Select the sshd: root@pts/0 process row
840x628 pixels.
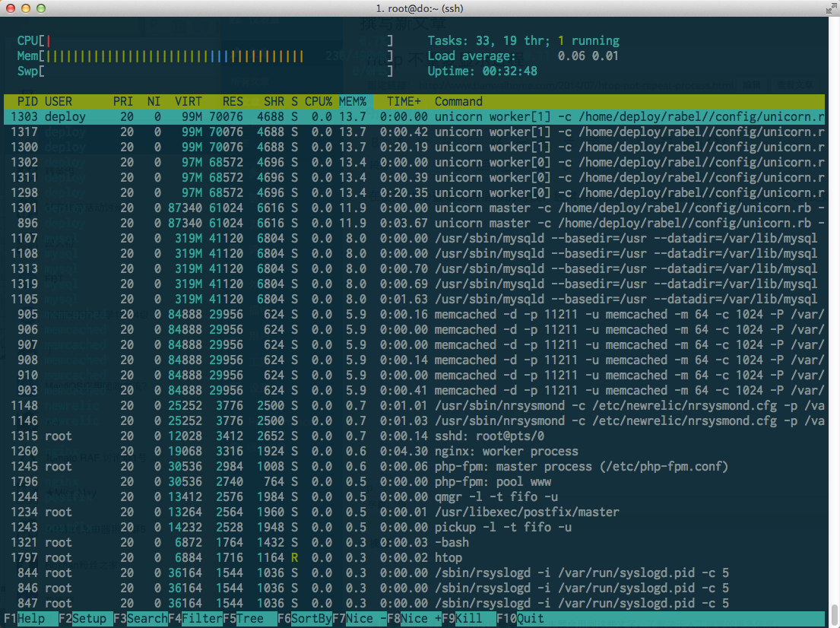tap(414, 436)
